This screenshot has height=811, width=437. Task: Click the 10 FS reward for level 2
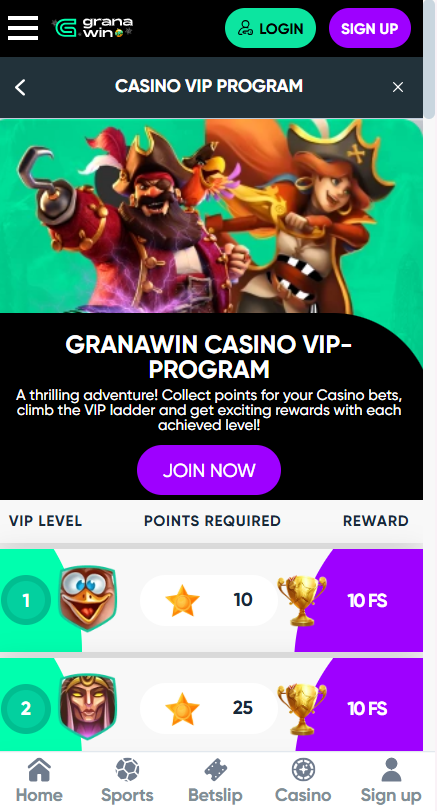pos(367,709)
